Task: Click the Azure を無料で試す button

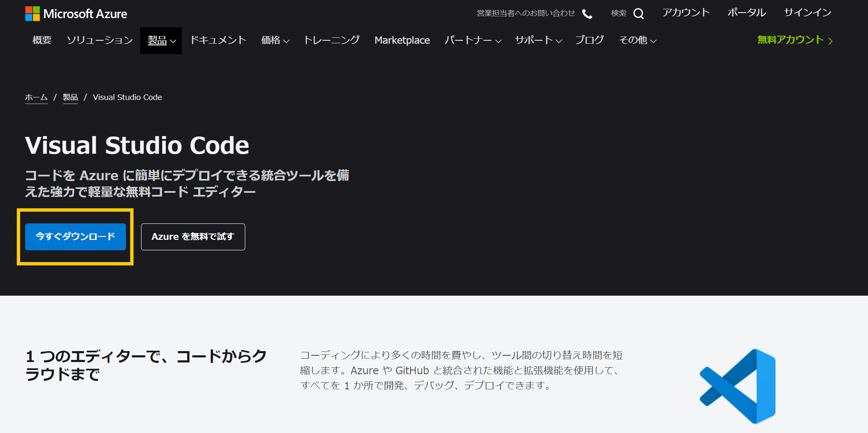Action: pyautogui.click(x=193, y=237)
